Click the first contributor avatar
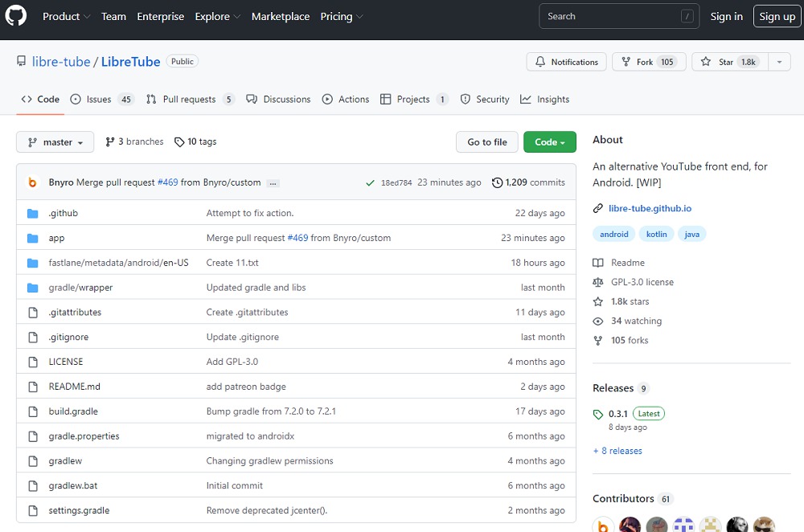Viewport: 804px width, 532px height. point(603,525)
